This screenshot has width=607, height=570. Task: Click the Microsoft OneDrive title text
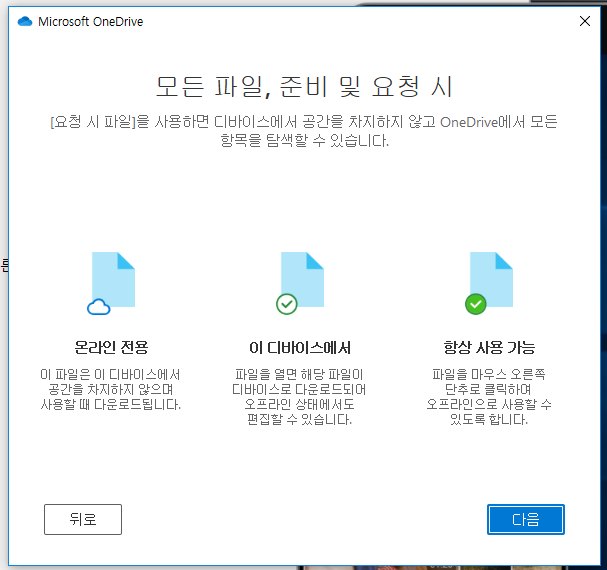(x=91, y=22)
